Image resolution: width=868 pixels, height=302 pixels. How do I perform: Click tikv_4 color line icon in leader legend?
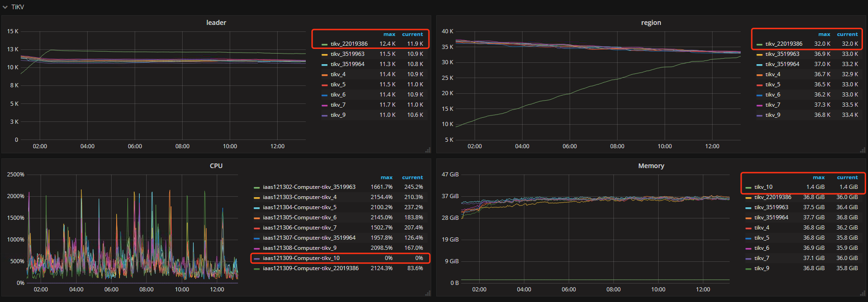[324, 75]
